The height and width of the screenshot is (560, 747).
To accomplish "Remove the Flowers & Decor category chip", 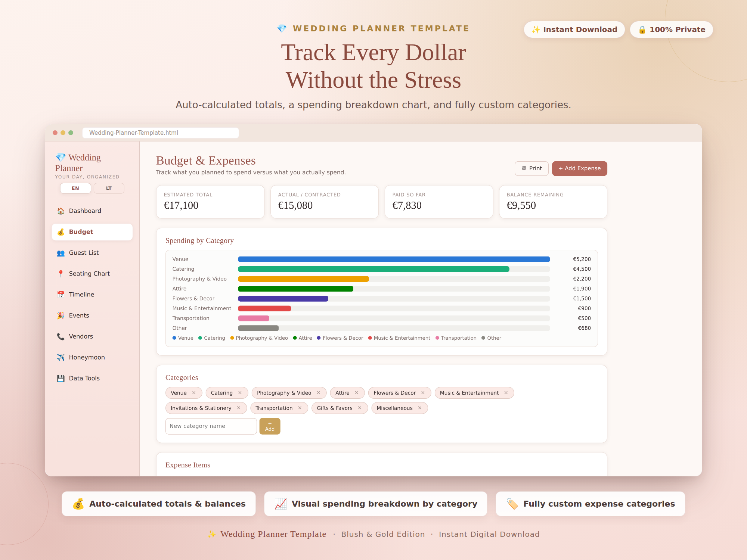I will coord(423,393).
